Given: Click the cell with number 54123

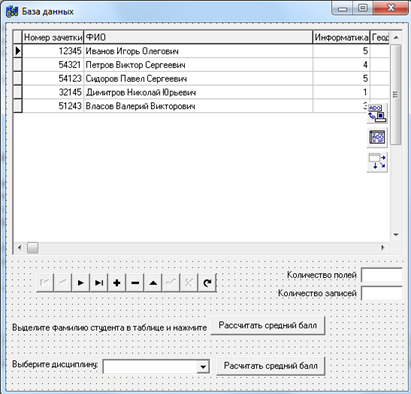Looking at the screenshot, I should [x=53, y=79].
